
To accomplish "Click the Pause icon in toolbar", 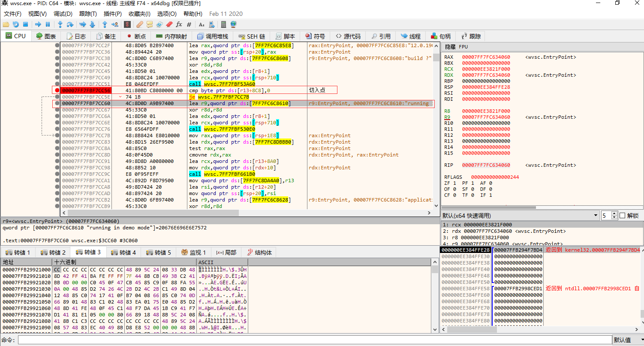I will coord(48,24).
